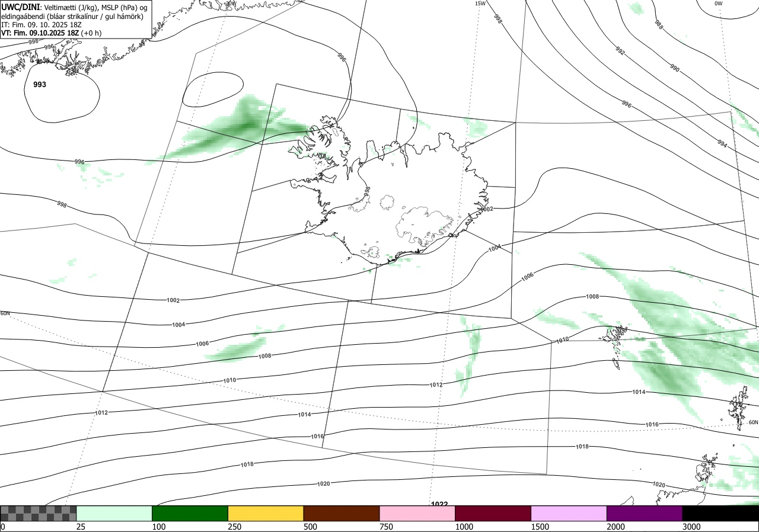Click the gray checkered 0–25 legend swatch
The height and width of the screenshot is (532, 759).
39,513
